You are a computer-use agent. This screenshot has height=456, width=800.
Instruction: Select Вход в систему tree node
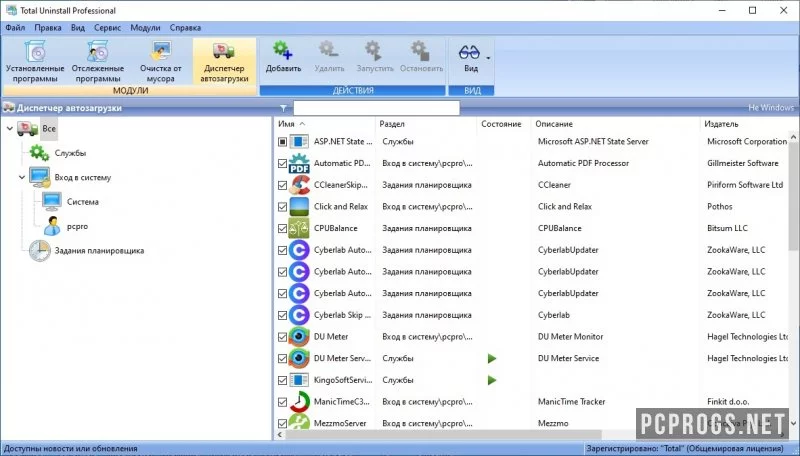[83, 178]
